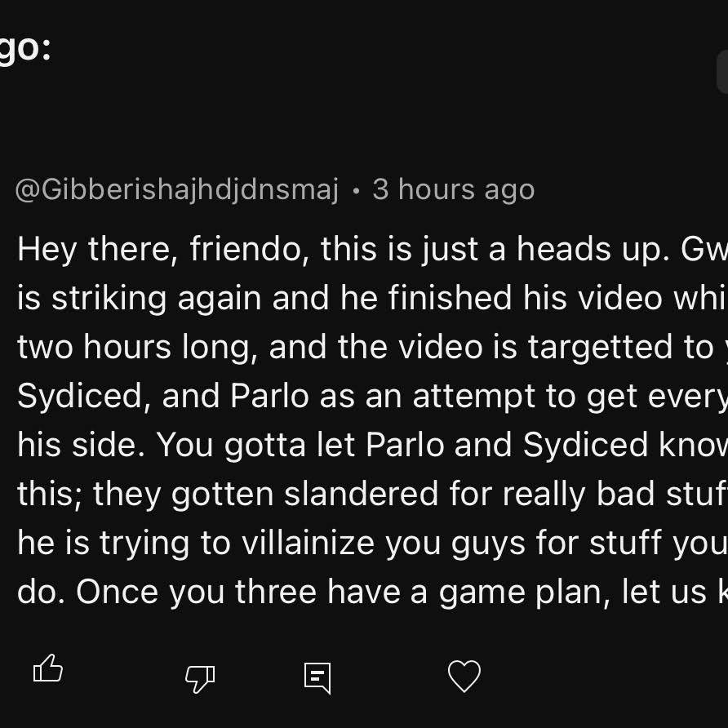Open replies using the comment bubble icon

(317, 678)
